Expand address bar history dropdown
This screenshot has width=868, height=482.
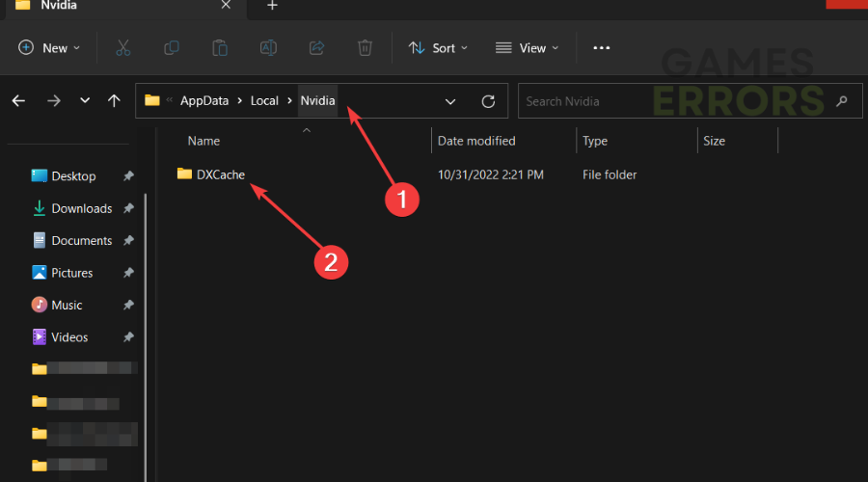coord(450,100)
